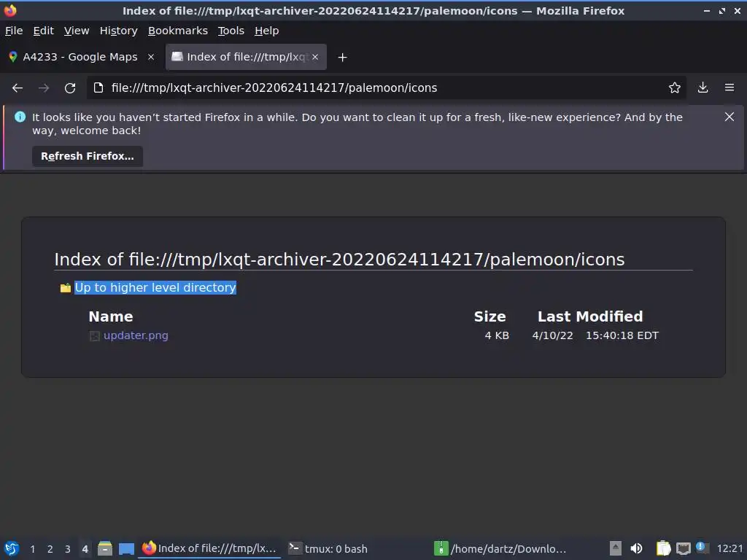Open the Help menu
The height and width of the screenshot is (560, 747).
click(267, 31)
